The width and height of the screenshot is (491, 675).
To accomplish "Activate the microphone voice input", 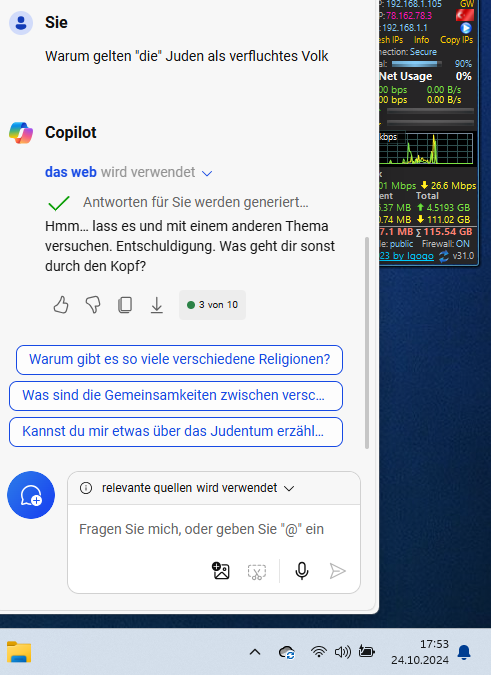I will click(x=302, y=571).
